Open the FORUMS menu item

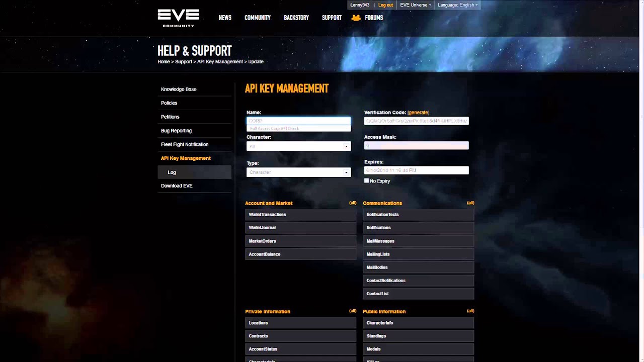(x=374, y=18)
